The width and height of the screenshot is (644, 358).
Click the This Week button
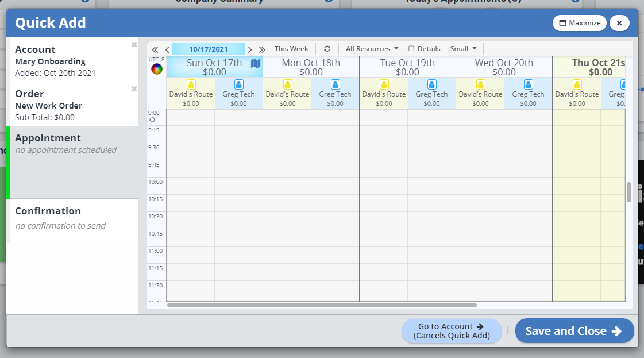pyautogui.click(x=291, y=49)
